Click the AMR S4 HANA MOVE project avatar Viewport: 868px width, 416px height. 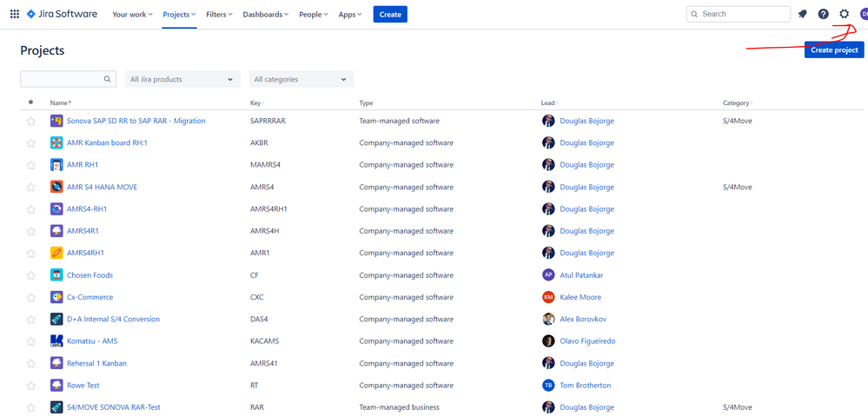pyautogui.click(x=56, y=187)
